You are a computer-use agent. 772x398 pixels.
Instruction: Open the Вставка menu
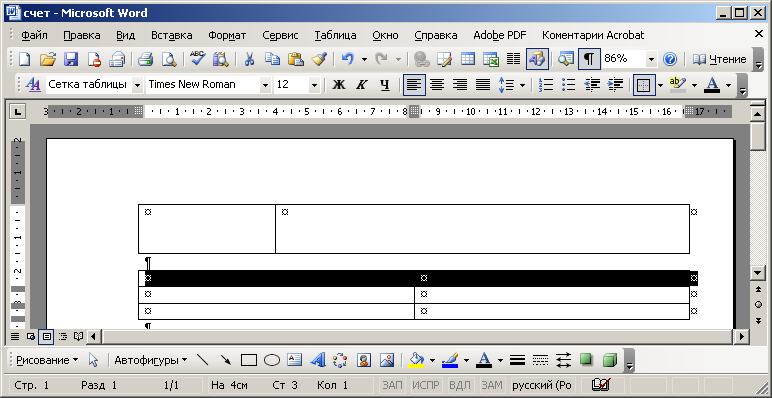pyautogui.click(x=171, y=35)
